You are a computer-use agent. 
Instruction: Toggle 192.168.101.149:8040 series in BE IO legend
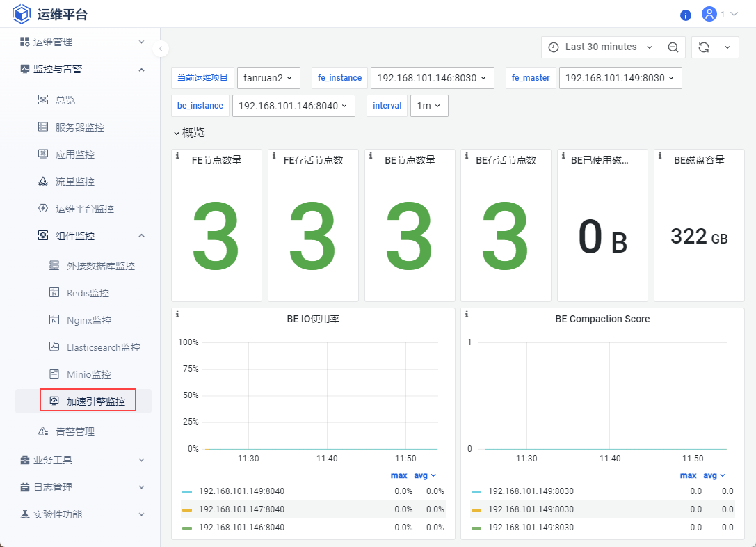click(x=241, y=491)
